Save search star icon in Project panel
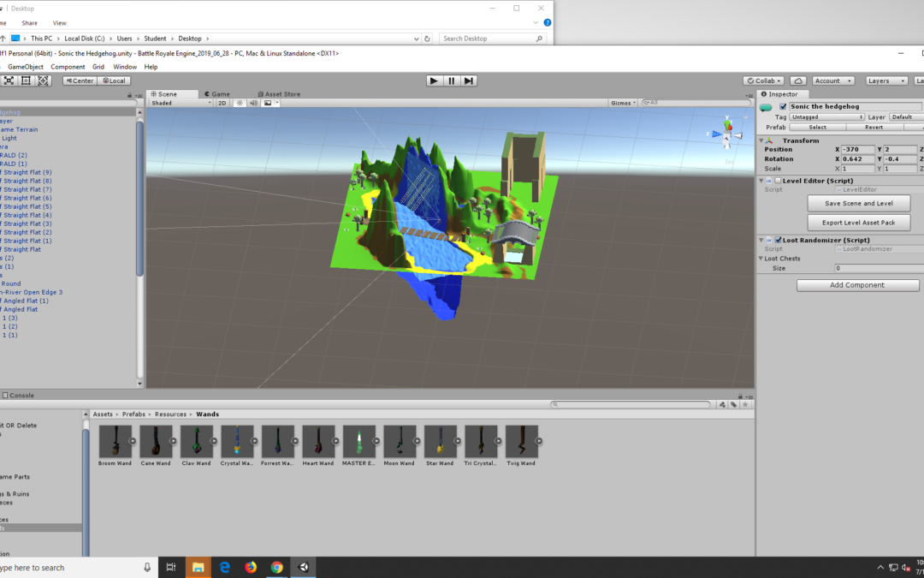This screenshot has width=924, height=578. pyautogui.click(x=745, y=404)
